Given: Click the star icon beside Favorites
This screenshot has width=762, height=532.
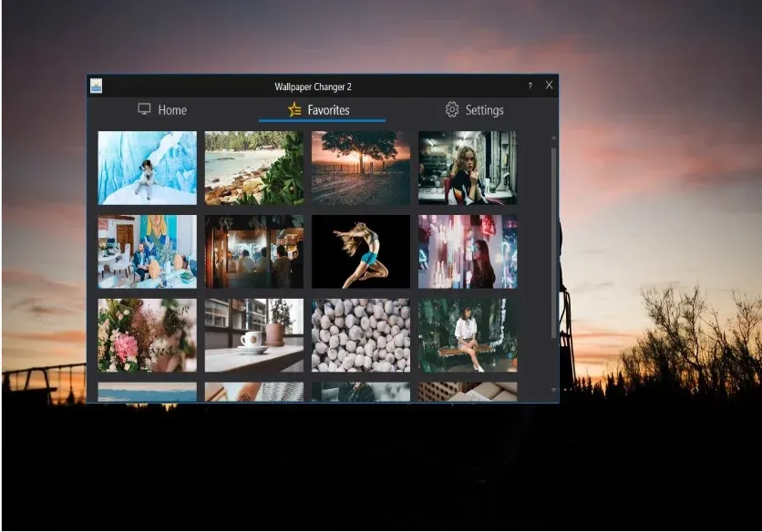Looking at the screenshot, I should coord(294,109).
